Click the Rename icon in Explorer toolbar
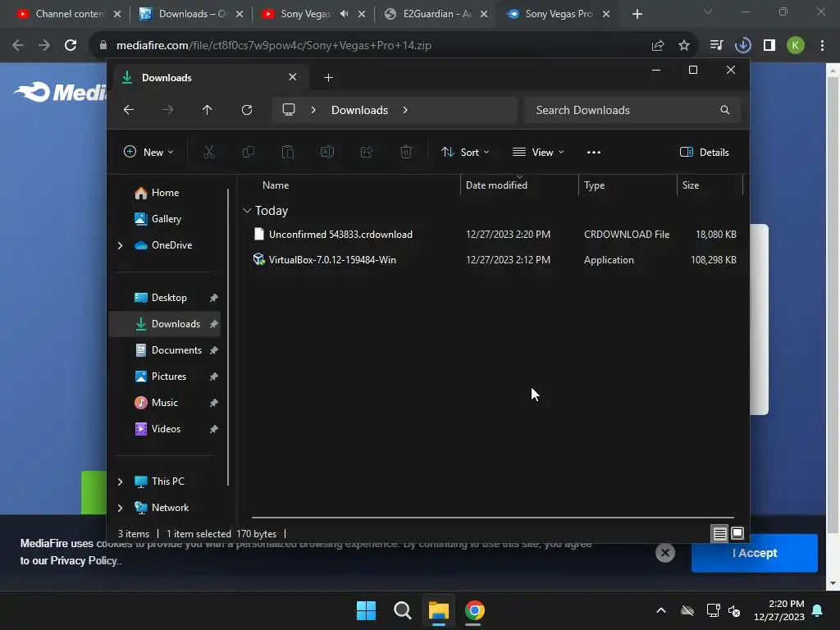The height and width of the screenshot is (630, 840). tap(326, 152)
